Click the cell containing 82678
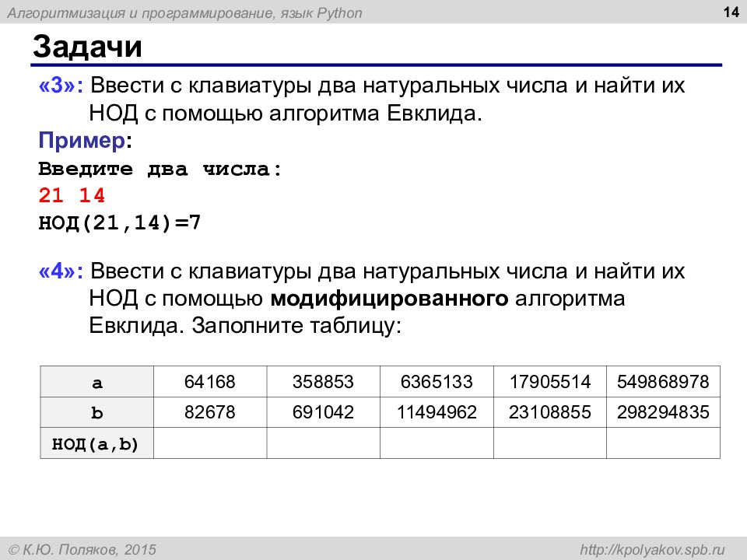 click(210, 412)
